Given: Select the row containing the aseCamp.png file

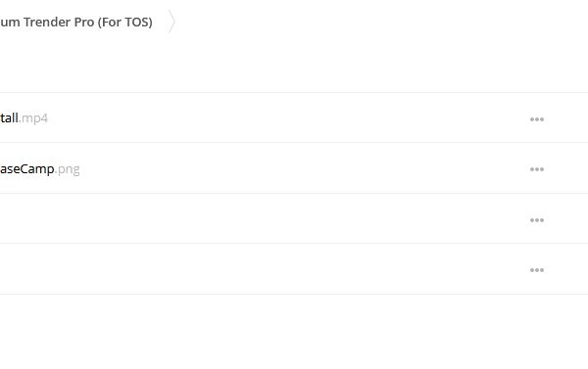Looking at the screenshot, I should click(x=294, y=168).
